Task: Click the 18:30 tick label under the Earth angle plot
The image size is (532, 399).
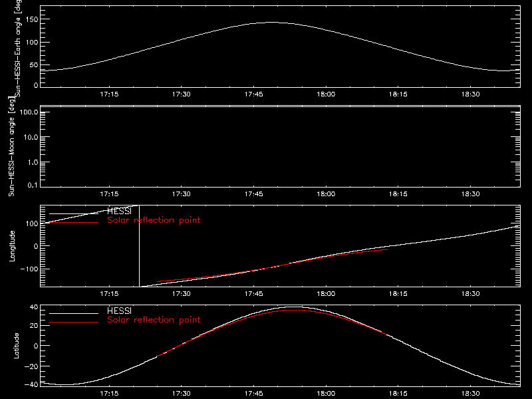Action: tap(471, 94)
